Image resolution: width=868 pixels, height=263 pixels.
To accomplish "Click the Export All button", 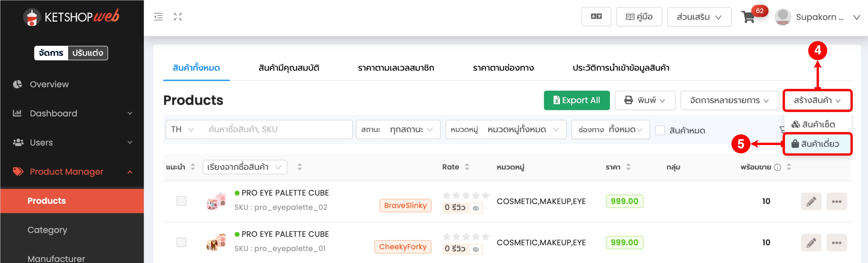I will pyautogui.click(x=577, y=100).
